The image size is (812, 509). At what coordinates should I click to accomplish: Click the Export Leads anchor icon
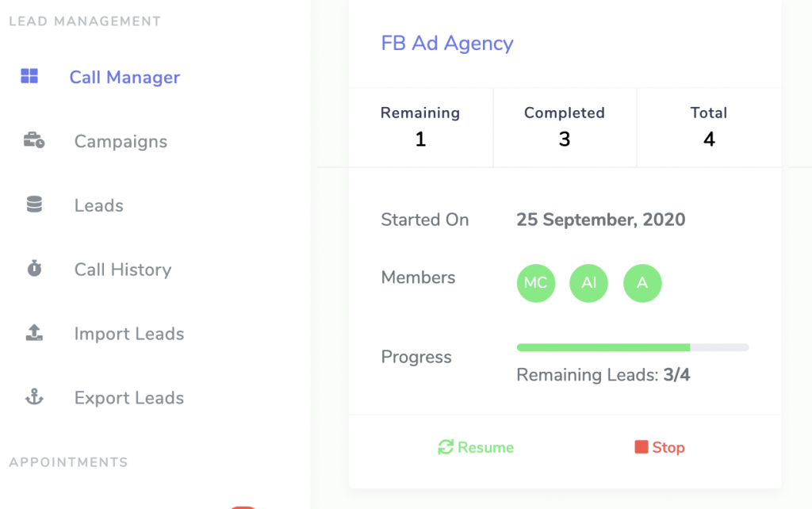pyautogui.click(x=35, y=397)
